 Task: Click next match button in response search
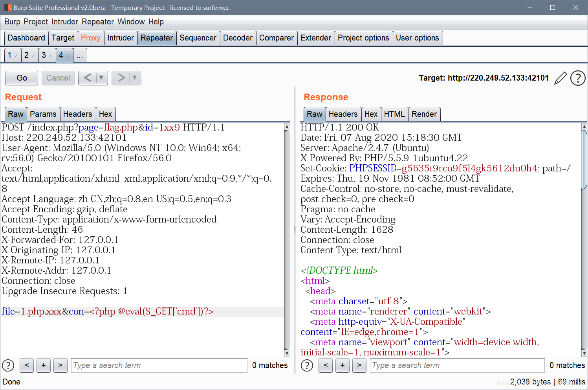click(x=359, y=365)
